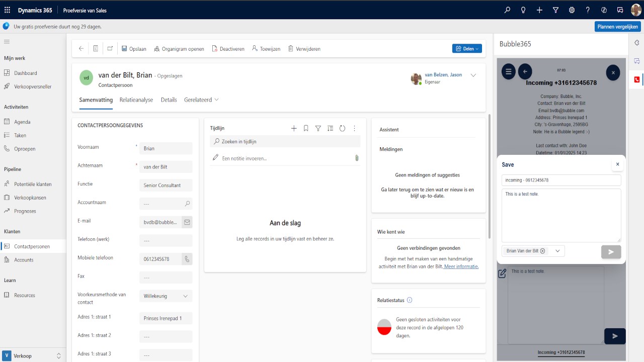The width and height of the screenshot is (644, 362).
Task: Expand the record header chevron
Action: pyautogui.click(x=473, y=75)
